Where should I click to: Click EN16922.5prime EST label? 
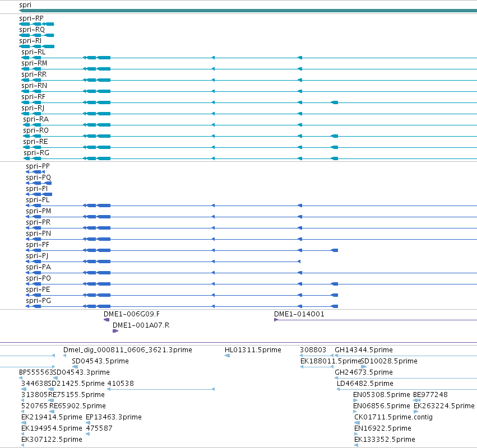383,428
